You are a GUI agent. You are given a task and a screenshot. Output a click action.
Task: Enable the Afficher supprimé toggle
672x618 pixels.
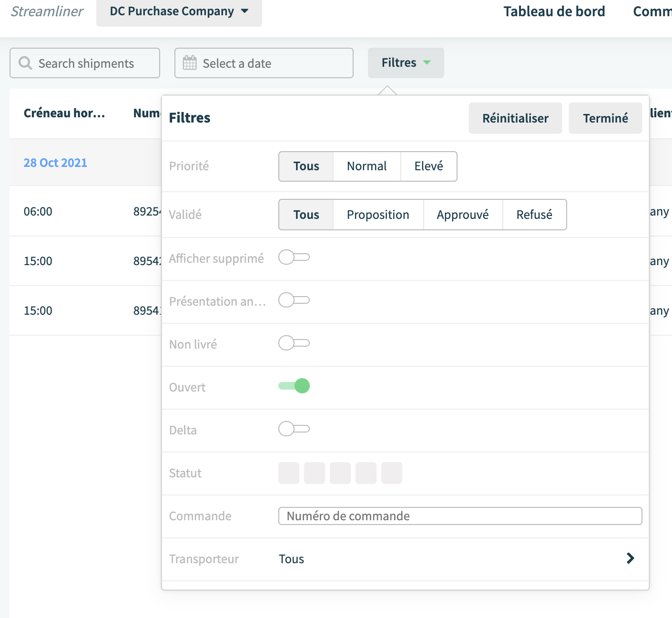pos(294,257)
